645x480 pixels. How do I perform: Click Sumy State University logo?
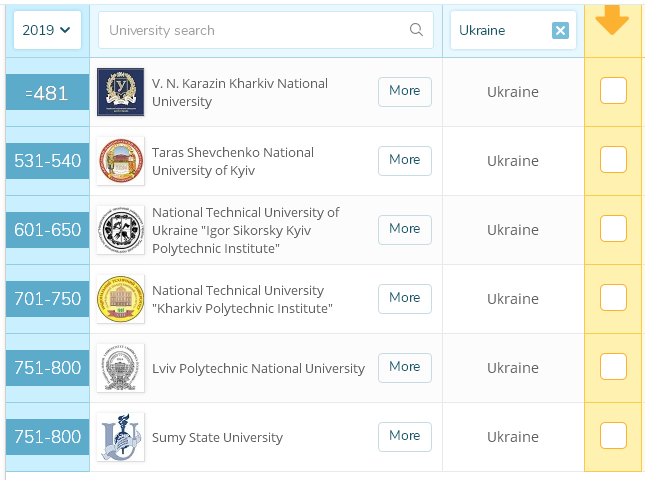click(x=120, y=437)
